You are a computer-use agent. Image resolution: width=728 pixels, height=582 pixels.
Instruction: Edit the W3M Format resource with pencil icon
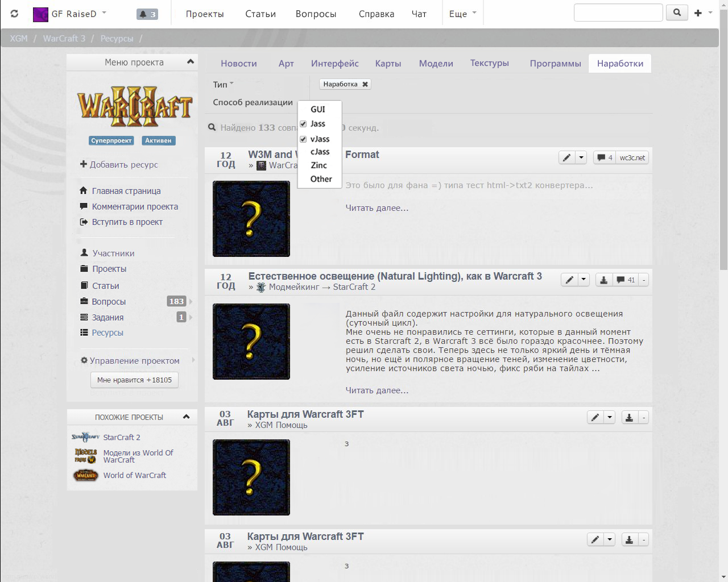pyautogui.click(x=566, y=157)
